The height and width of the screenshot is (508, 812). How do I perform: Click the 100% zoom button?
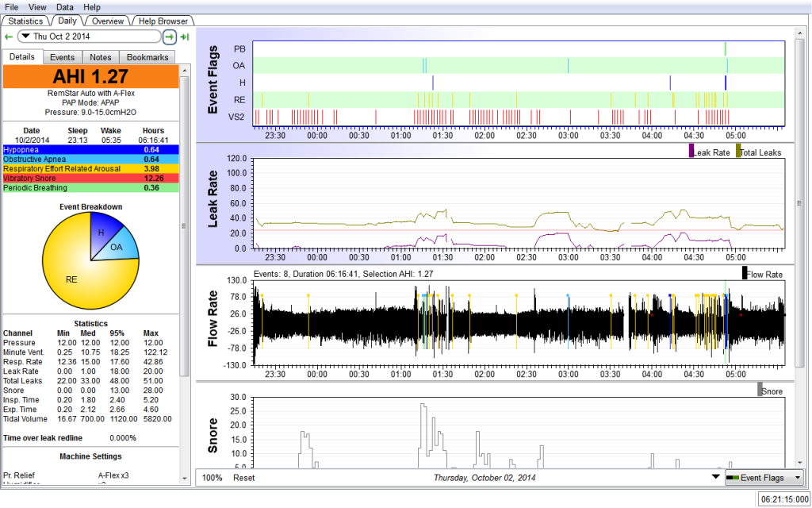pyautogui.click(x=212, y=478)
